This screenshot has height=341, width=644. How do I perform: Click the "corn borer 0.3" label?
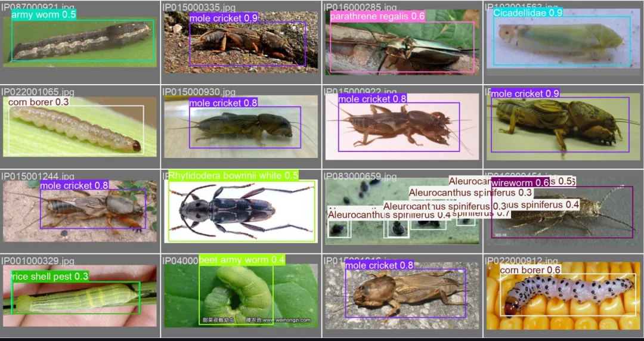[39, 101]
